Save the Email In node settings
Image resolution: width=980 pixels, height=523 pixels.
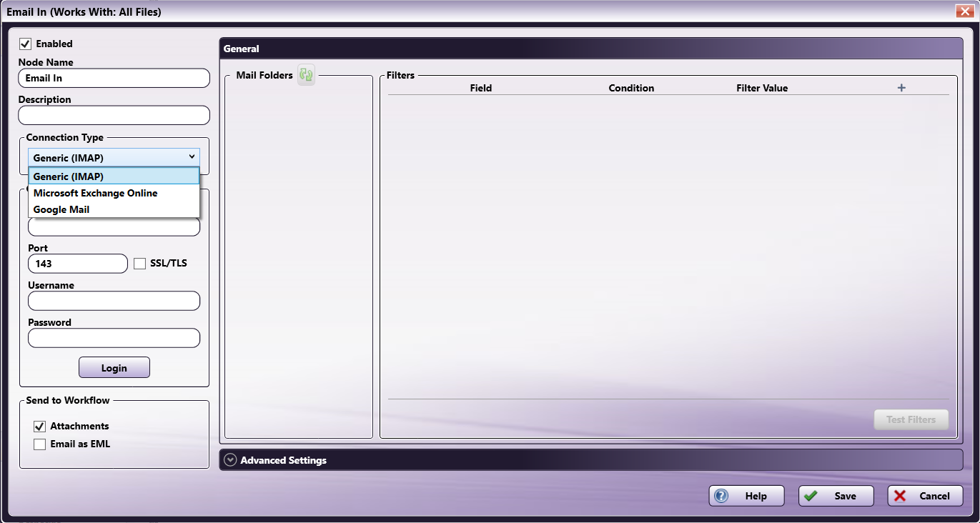click(x=836, y=496)
